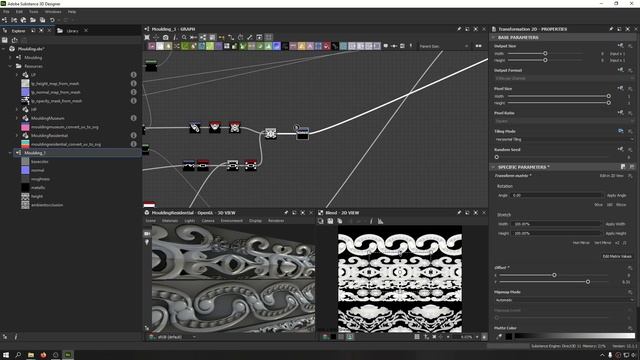Open the Tools menu
Screen dimensions: 640x360
pyautogui.click(x=33, y=12)
